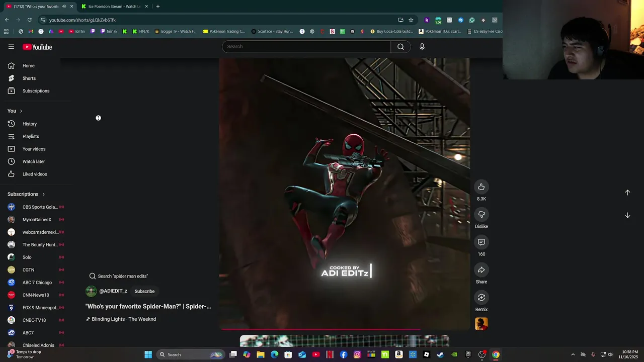Open the Windows Start menu
Screen dimensions: 644x362
tap(148, 354)
